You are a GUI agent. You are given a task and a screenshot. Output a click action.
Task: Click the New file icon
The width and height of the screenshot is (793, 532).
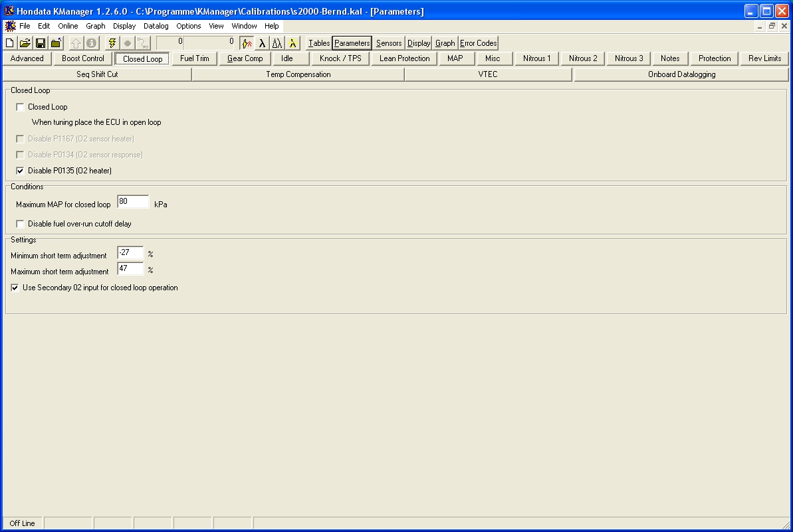10,43
